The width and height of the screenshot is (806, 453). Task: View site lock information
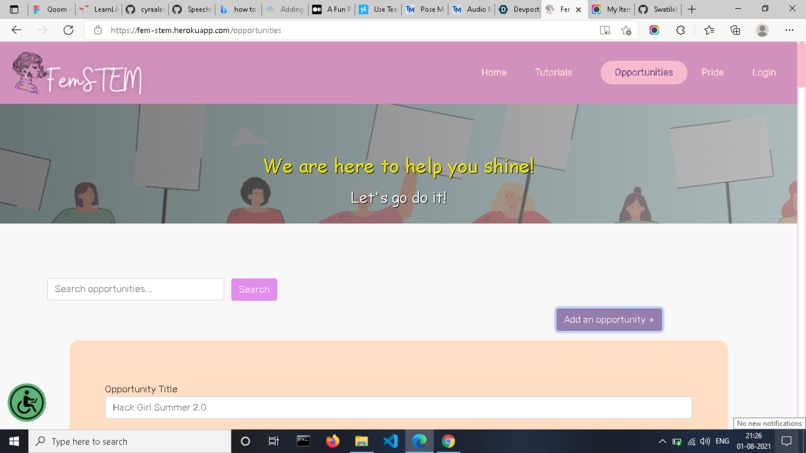(x=98, y=30)
